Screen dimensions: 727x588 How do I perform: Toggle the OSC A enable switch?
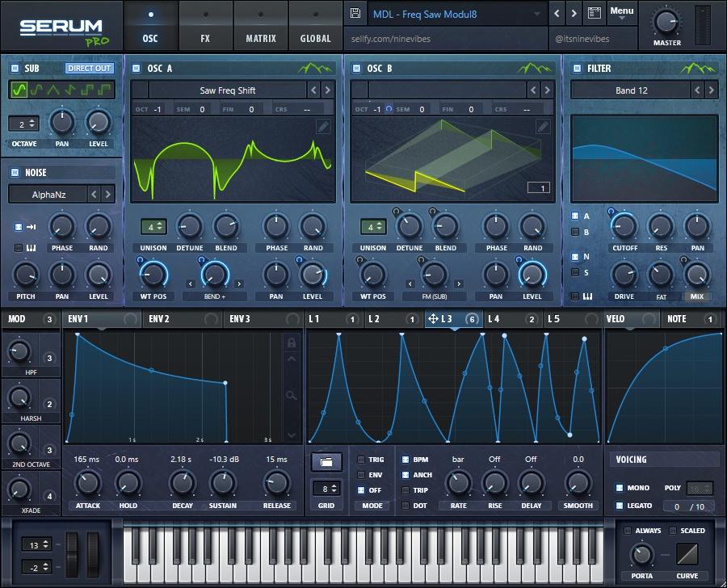pos(137,68)
